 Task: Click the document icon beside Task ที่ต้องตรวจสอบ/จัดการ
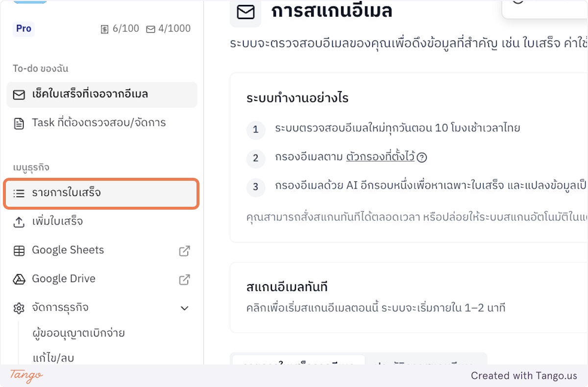pyautogui.click(x=20, y=122)
